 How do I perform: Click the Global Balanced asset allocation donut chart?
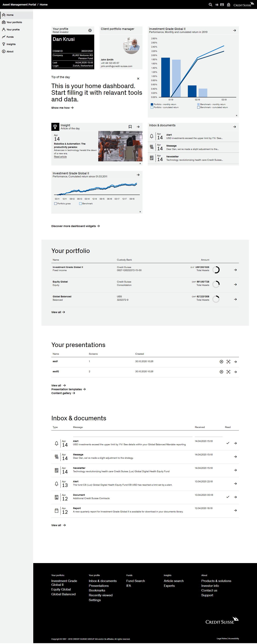point(216,299)
